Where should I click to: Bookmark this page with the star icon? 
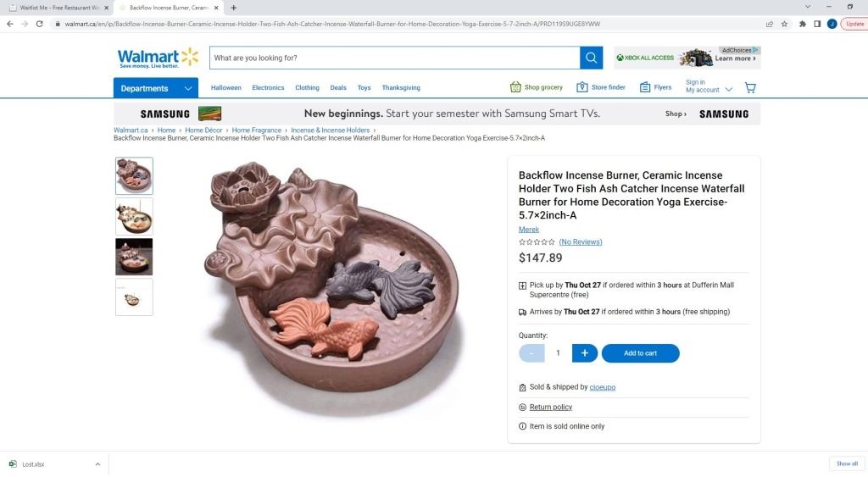point(785,24)
